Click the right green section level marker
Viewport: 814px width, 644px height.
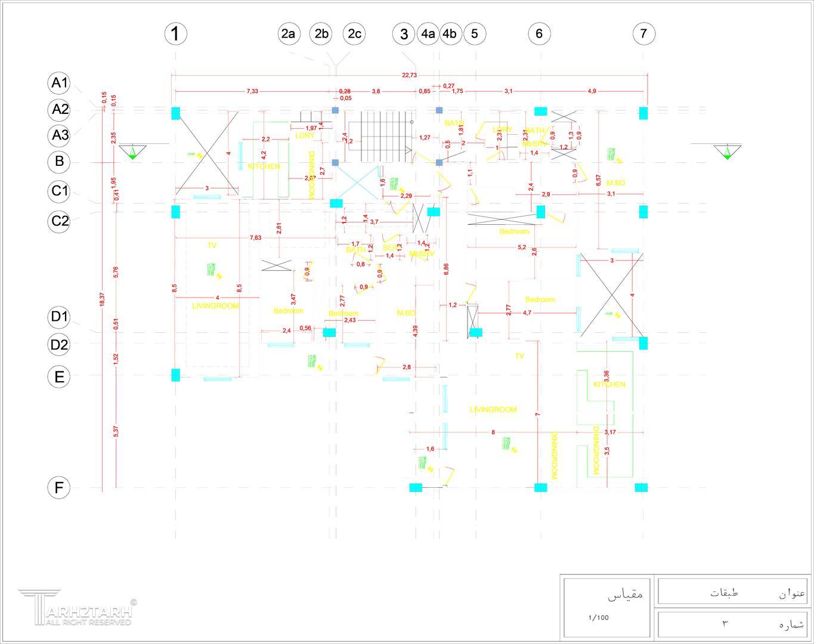pyautogui.click(x=728, y=151)
